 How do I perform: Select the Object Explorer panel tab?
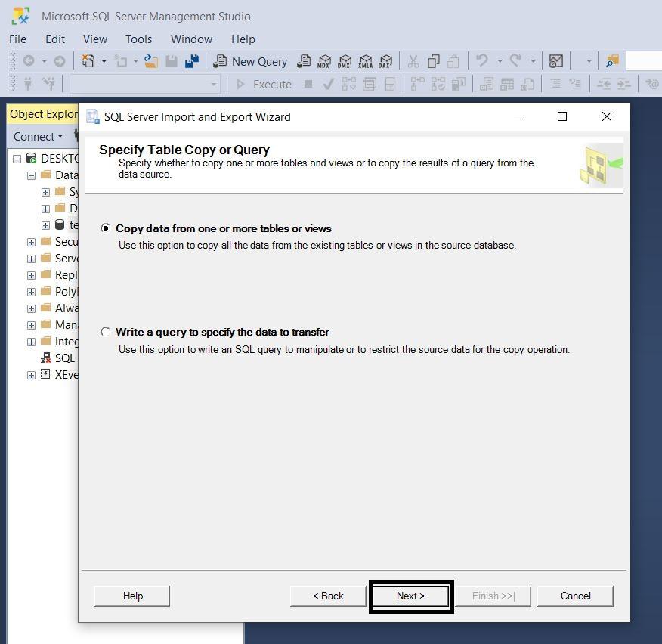point(42,114)
